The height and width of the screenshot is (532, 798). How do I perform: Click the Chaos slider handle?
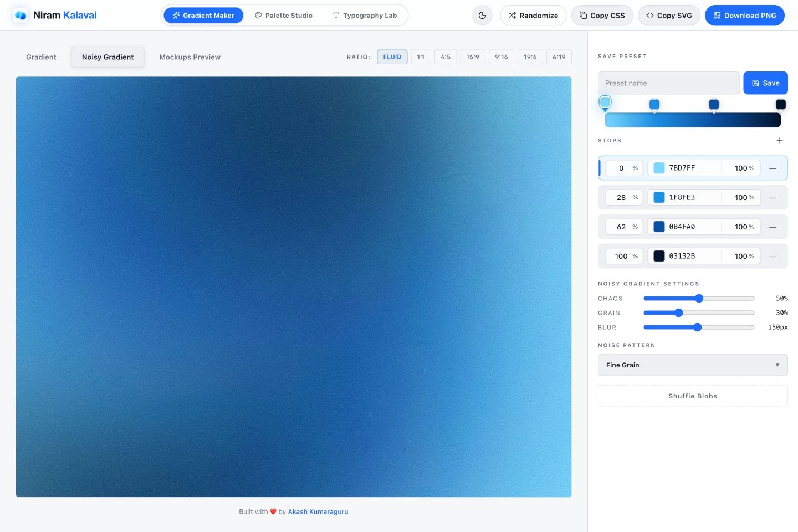[x=699, y=299]
